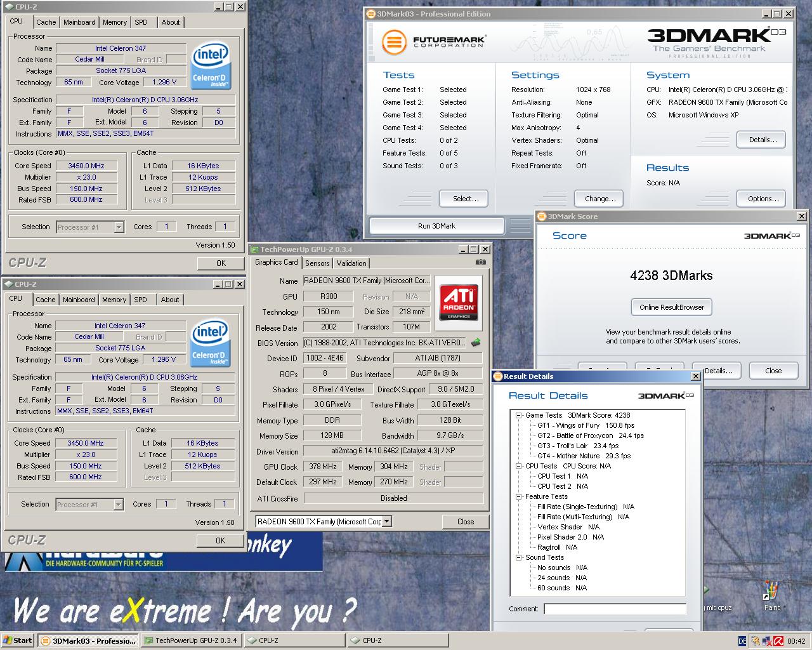Click Core Speed 3450.0 MHz in upper CPU-Z
This screenshot has height=650, width=812.
pyautogui.click(x=86, y=166)
